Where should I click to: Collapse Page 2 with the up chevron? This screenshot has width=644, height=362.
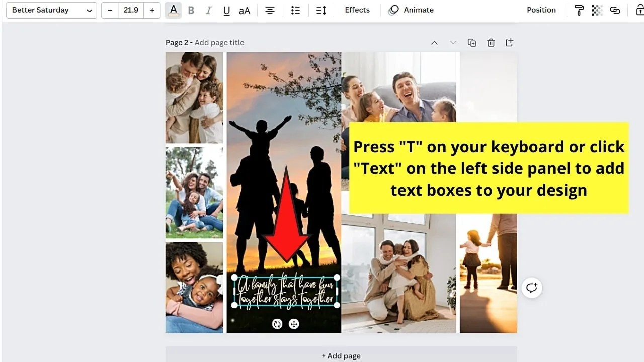pos(434,42)
